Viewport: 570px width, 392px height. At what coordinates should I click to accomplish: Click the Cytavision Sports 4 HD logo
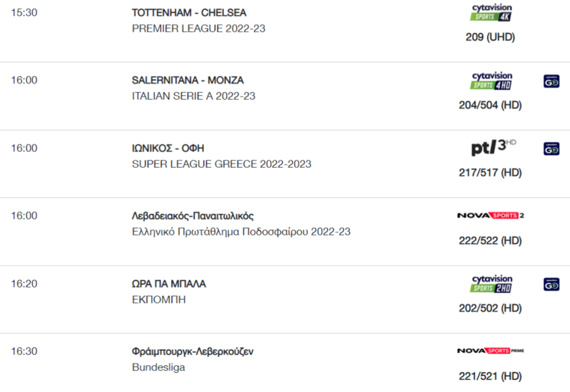coord(491,80)
